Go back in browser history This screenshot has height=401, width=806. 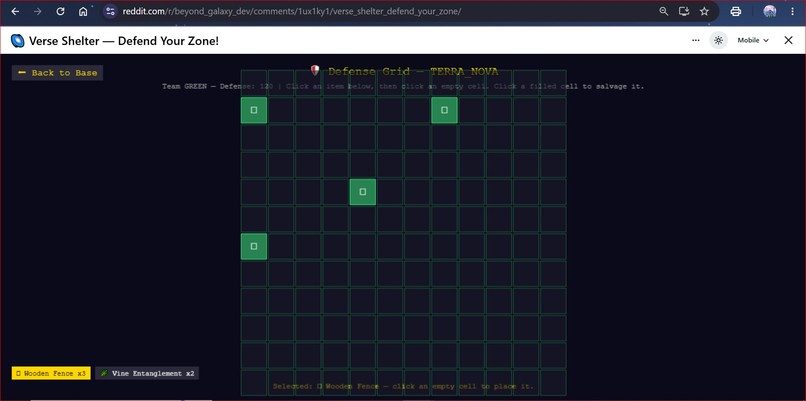[x=15, y=11]
